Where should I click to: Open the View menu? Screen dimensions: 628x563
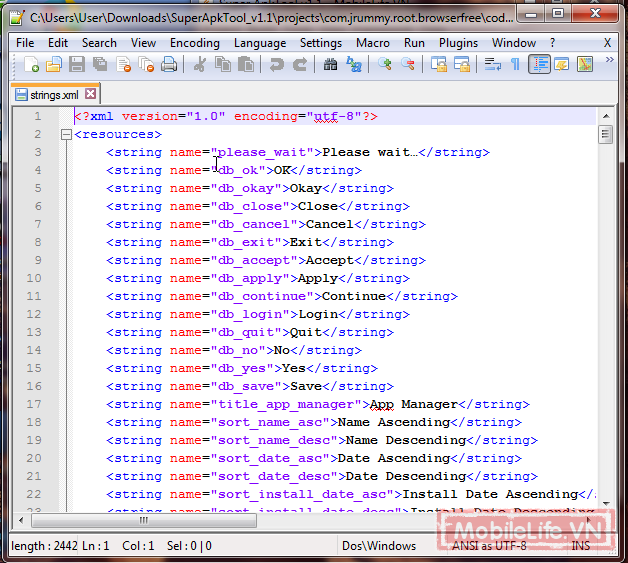[x=143, y=43]
